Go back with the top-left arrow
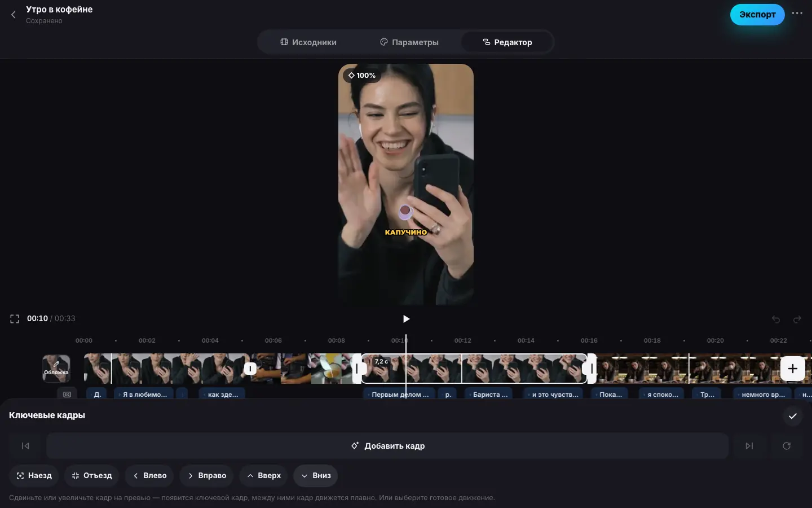The width and height of the screenshot is (812, 508). 14,15
